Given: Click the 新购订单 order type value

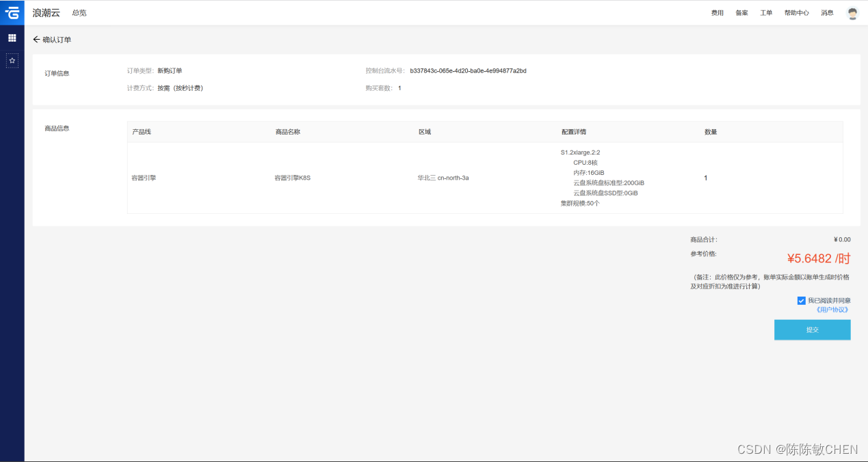Looking at the screenshot, I should pos(170,70).
